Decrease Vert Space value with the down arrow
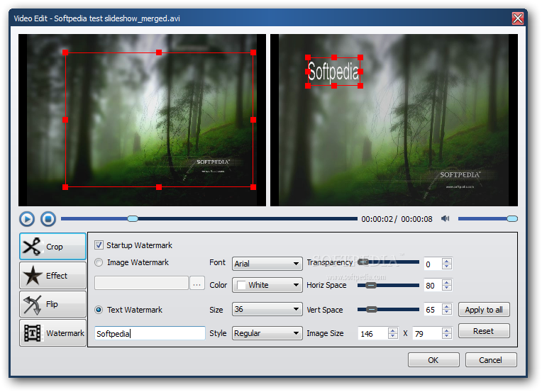Viewport: 542px width, 392px height. (x=447, y=312)
